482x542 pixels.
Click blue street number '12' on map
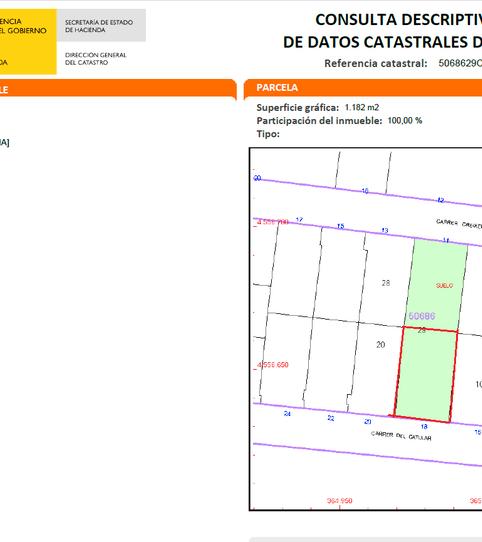[x=441, y=200]
